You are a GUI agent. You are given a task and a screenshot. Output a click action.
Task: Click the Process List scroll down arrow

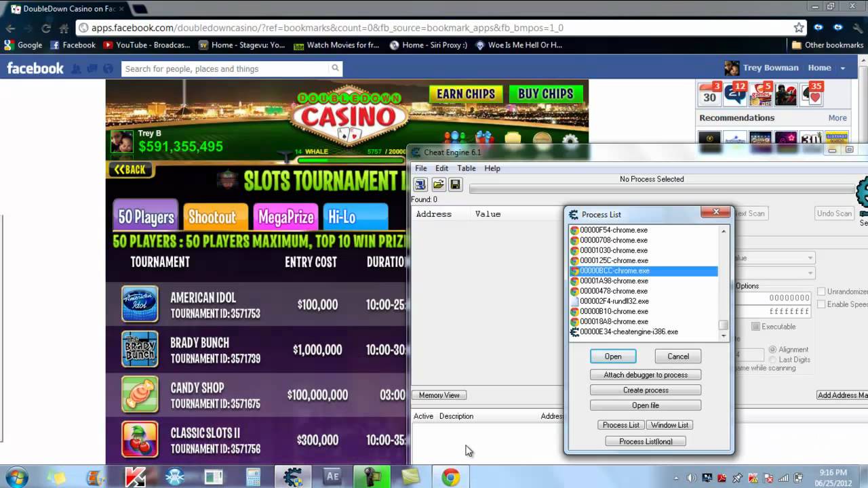(724, 336)
